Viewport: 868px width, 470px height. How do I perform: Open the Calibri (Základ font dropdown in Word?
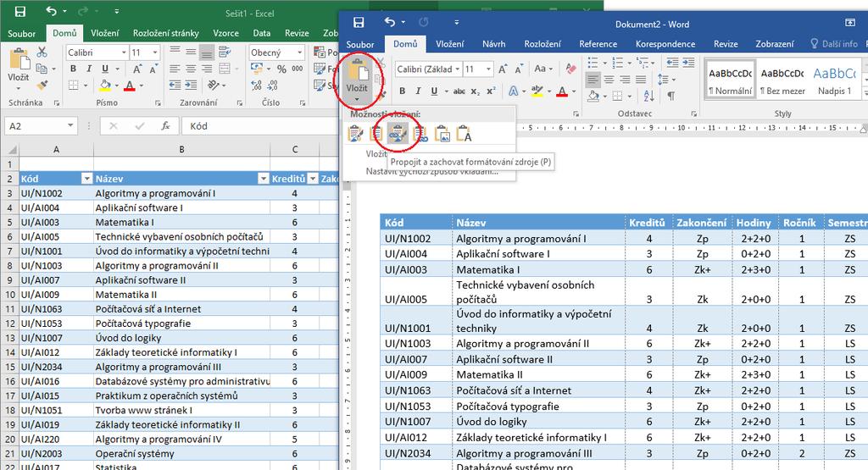point(457,69)
